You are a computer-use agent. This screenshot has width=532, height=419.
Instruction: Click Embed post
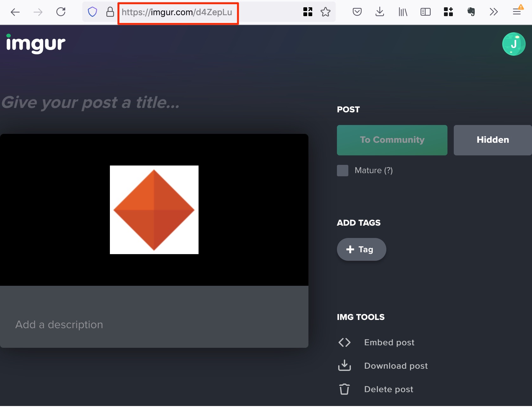pos(389,342)
